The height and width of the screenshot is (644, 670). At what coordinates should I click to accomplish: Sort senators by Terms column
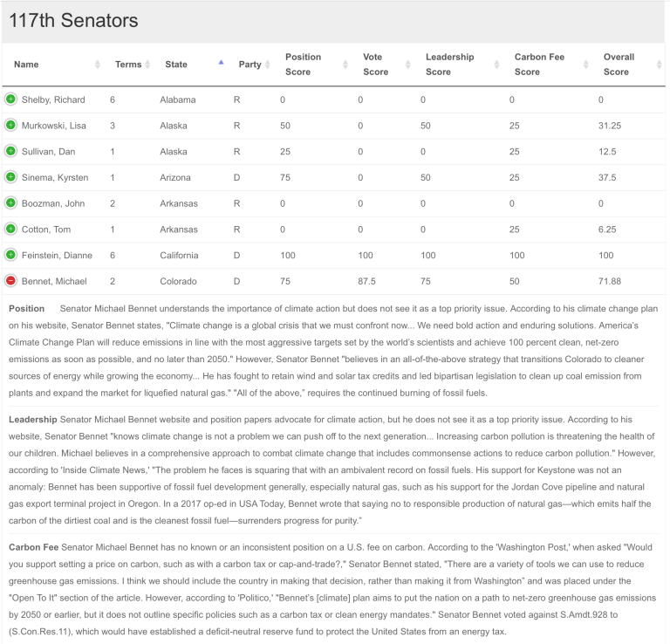(128, 65)
